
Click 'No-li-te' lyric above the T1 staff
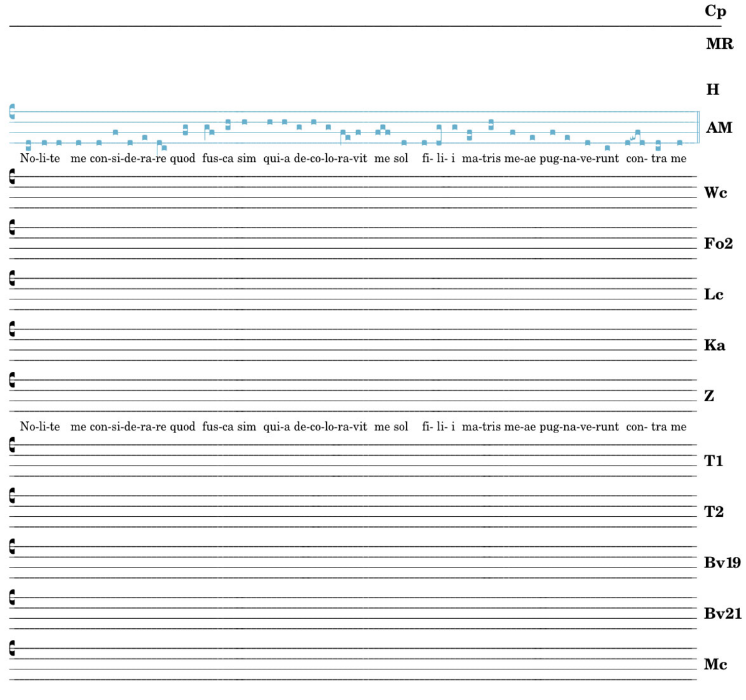pos(40,427)
